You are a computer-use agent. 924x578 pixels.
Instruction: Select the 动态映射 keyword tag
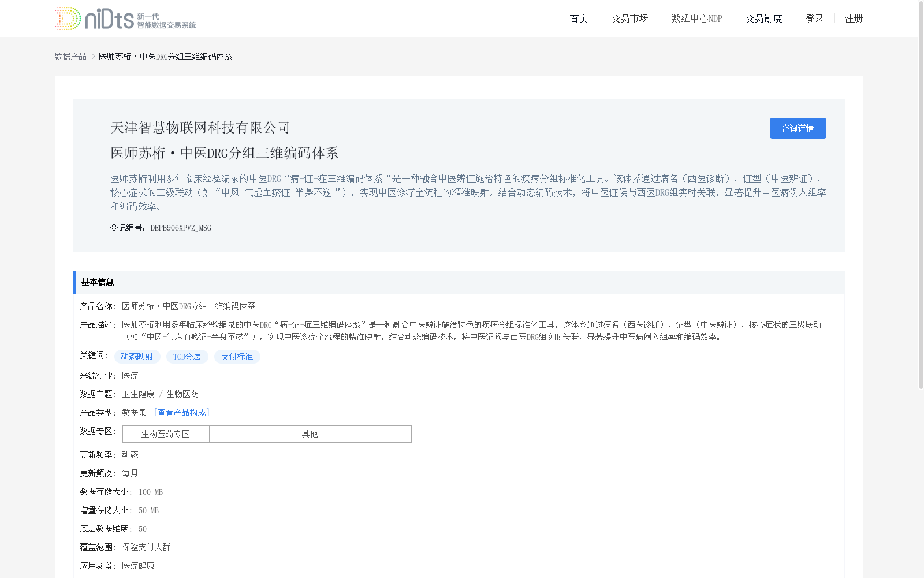tap(137, 357)
